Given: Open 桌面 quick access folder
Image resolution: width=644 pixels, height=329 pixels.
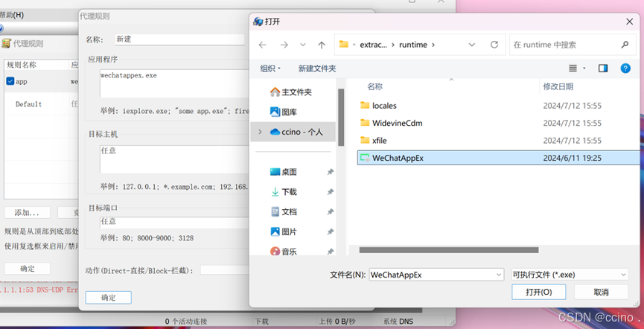Looking at the screenshot, I should (284, 172).
